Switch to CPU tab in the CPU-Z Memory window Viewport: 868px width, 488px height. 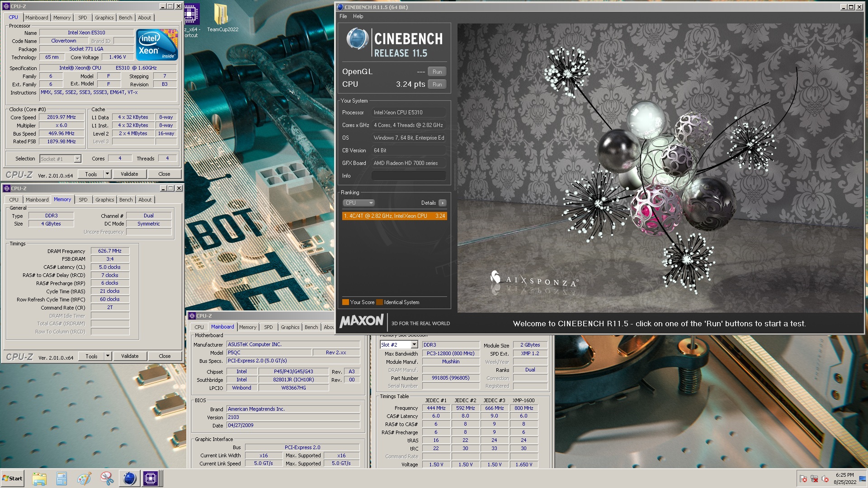coord(14,200)
